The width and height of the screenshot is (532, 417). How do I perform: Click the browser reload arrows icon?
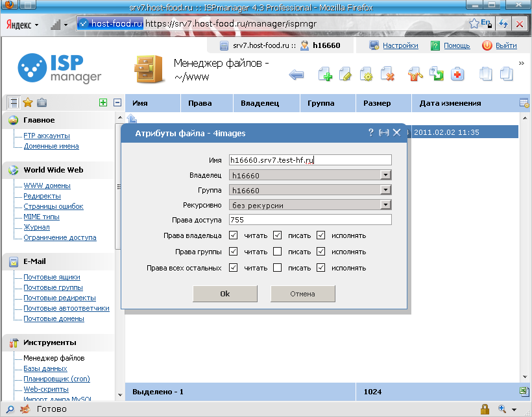[x=503, y=24]
